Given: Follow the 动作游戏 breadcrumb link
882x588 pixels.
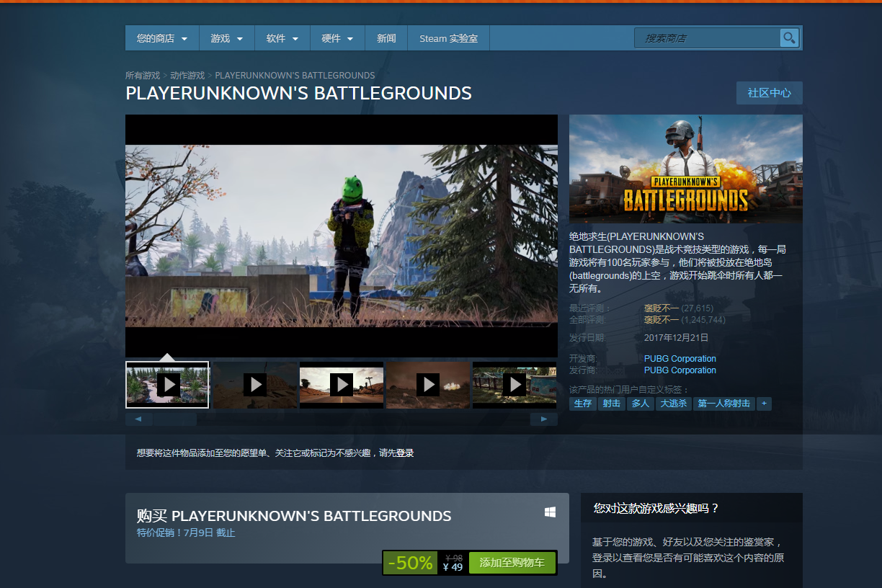Looking at the screenshot, I should [187, 75].
